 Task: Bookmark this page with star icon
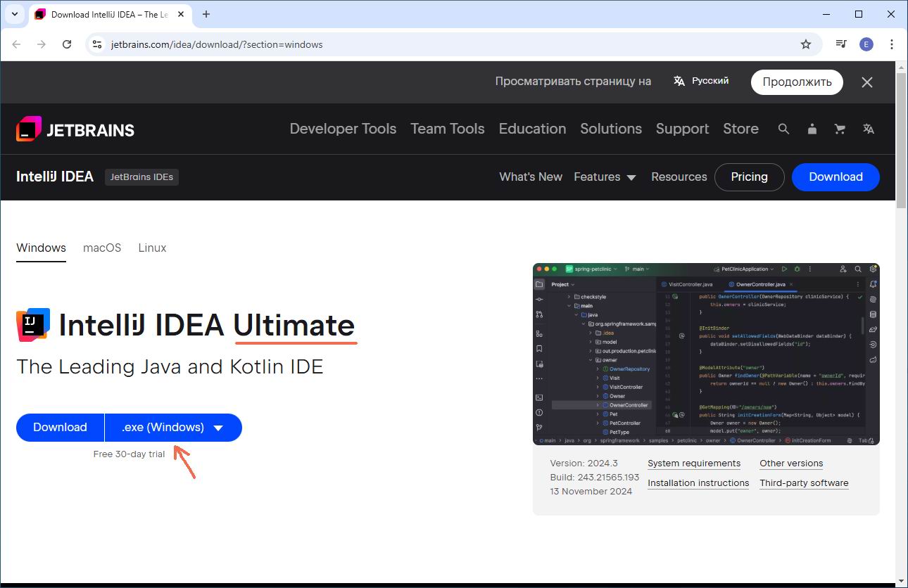(806, 44)
